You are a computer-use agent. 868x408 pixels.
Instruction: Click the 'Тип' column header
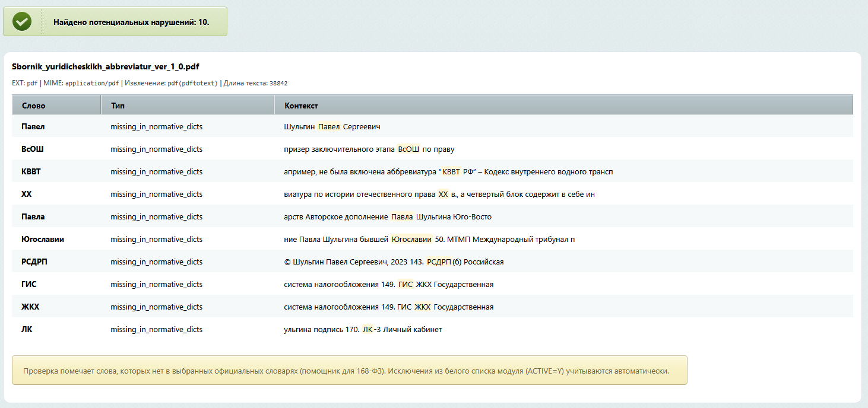pyautogui.click(x=118, y=106)
